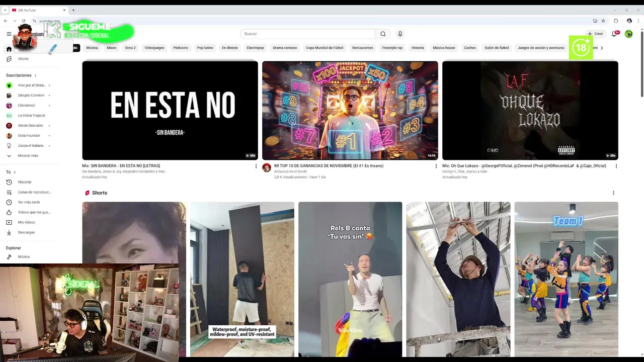Open the waterproof panel short

tap(242, 279)
